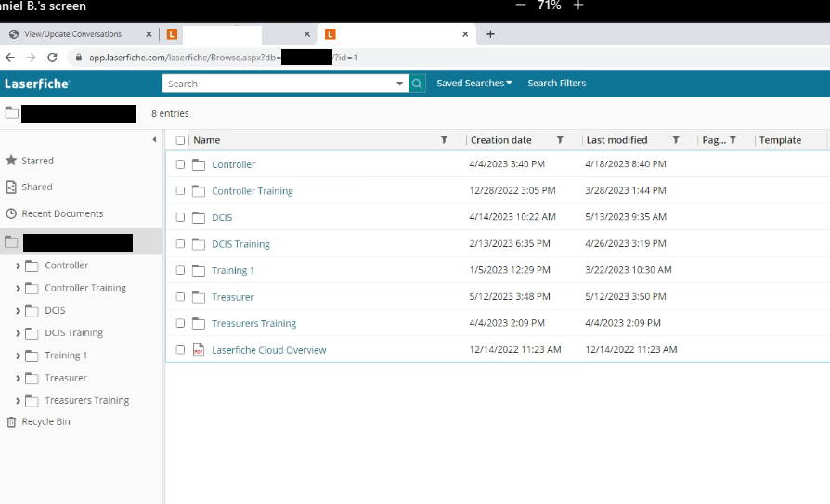
Task: Click the browser forward arrow
Action: coord(32,58)
